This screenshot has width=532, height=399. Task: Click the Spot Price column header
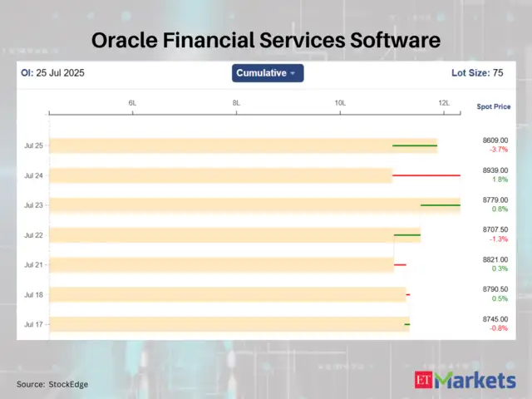click(493, 107)
